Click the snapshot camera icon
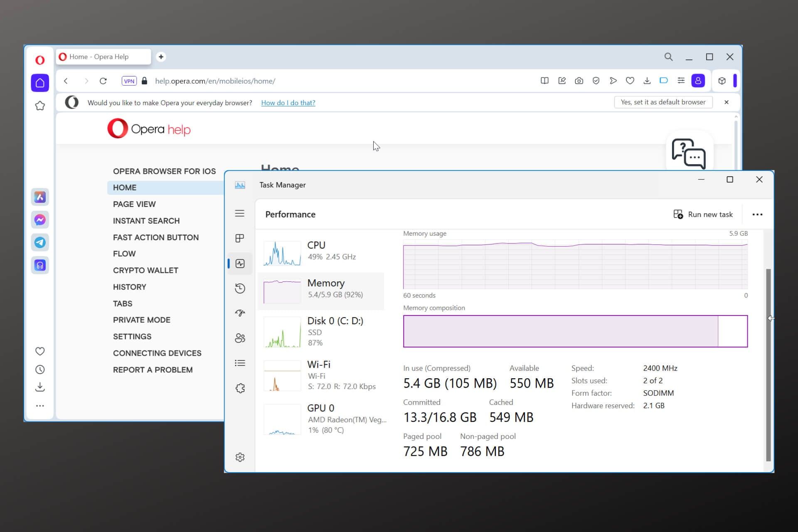Image resolution: width=798 pixels, height=532 pixels. tap(579, 81)
